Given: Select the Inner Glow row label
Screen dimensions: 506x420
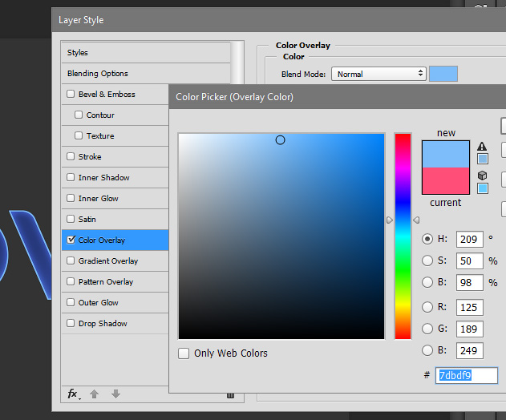Looking at the screenshot, I should [x=98, y=199].
